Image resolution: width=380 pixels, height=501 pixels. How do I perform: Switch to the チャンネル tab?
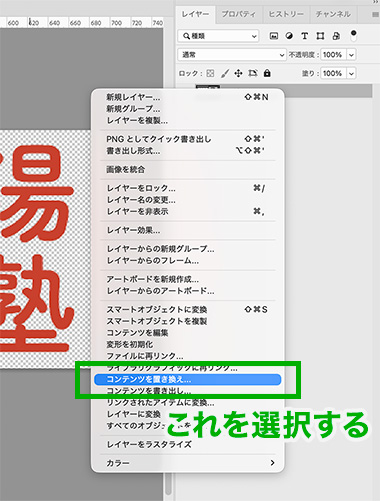(x=333, y=14)
